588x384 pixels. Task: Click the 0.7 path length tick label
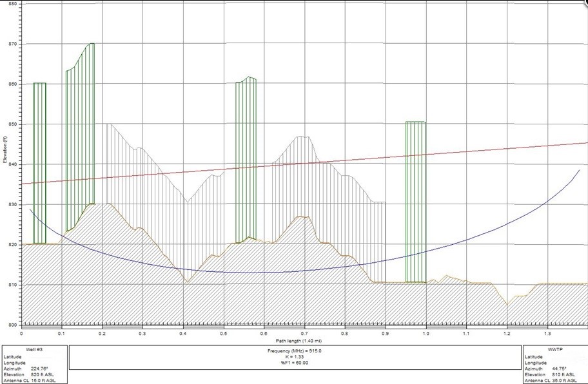pyautogui.click(x=304, y=334)
